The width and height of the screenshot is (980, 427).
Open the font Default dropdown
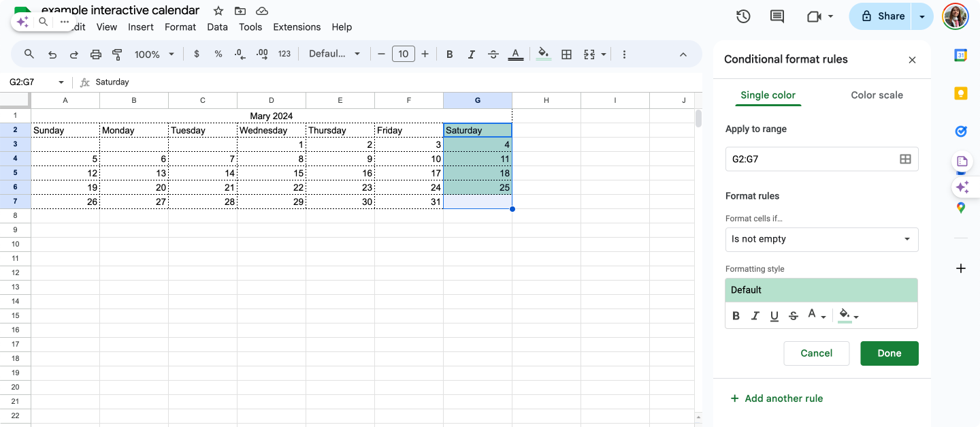[x=334, y=54]
